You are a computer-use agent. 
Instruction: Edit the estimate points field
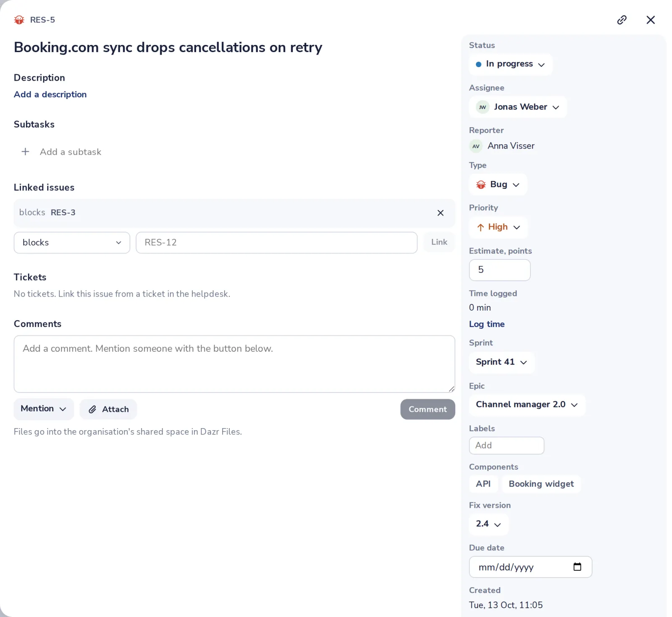(x=499, y=270)
